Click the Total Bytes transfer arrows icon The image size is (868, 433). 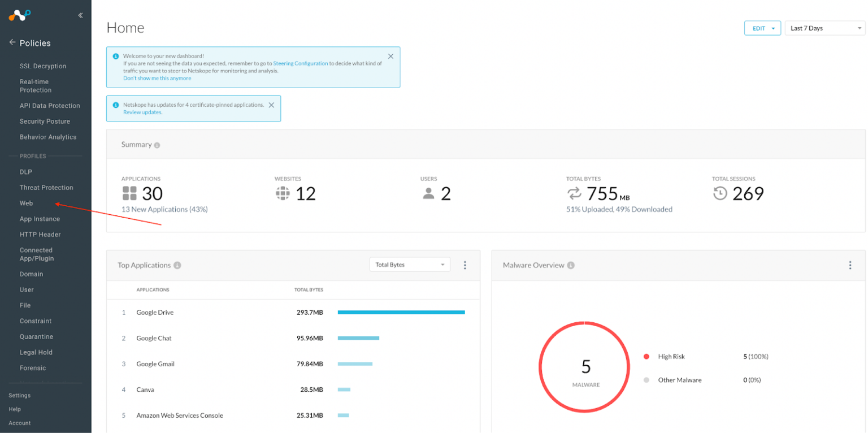(575, 193)
